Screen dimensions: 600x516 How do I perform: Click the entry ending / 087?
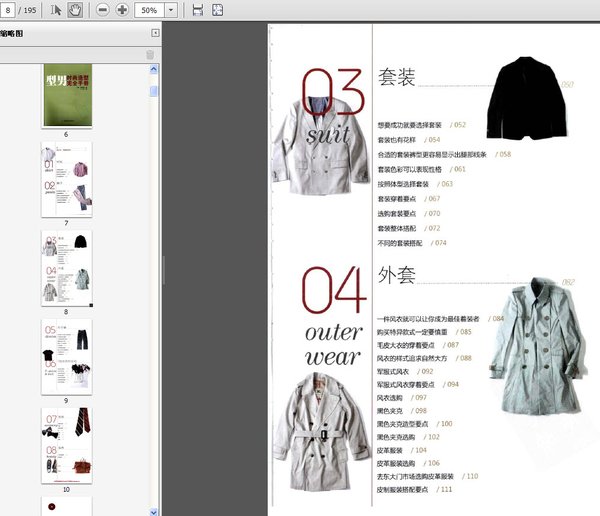point(418,345)
